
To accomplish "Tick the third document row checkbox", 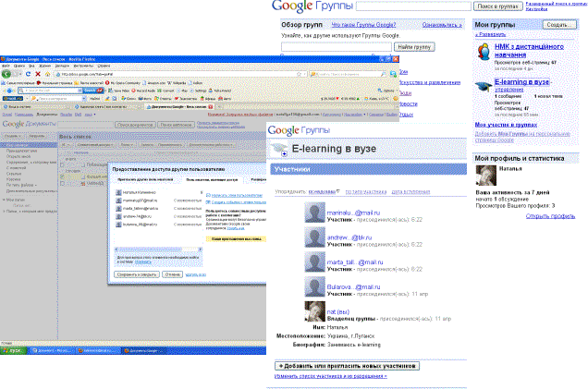I will pos(62,183).
